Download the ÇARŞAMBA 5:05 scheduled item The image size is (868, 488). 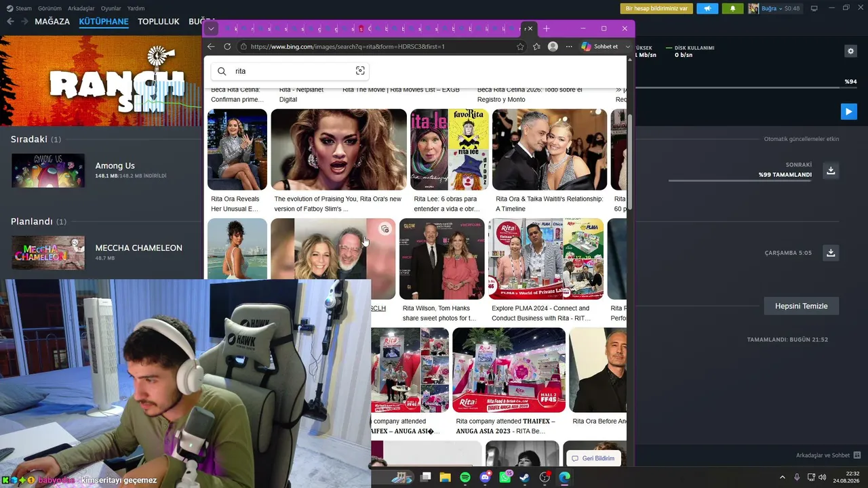[x=831, y=253]
